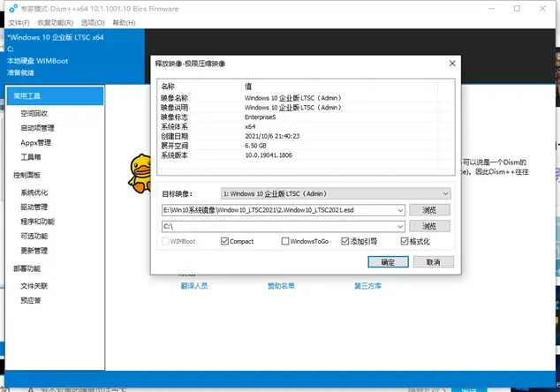Click the 名称 column header

pyautogui.click(x=200, y=87)
